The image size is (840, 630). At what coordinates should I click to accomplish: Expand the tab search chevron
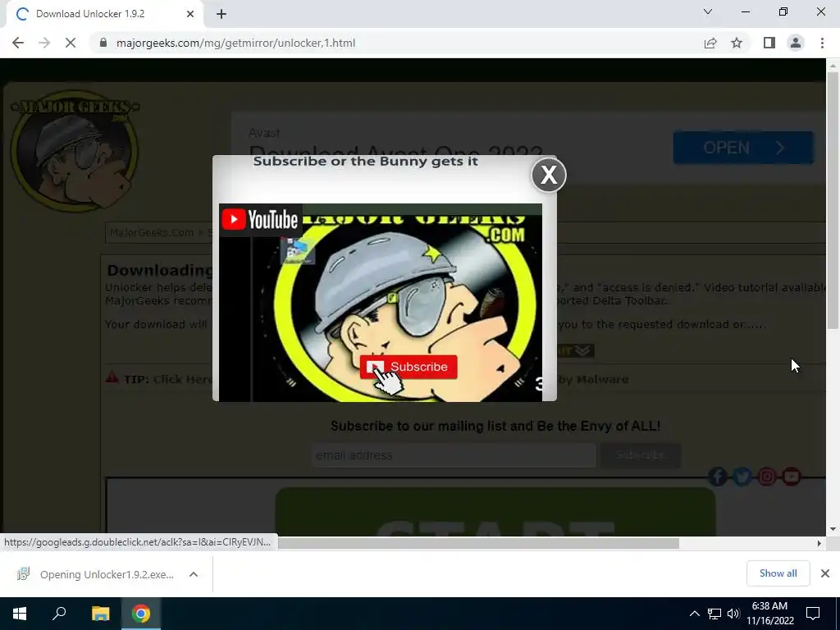pos(708,11)
